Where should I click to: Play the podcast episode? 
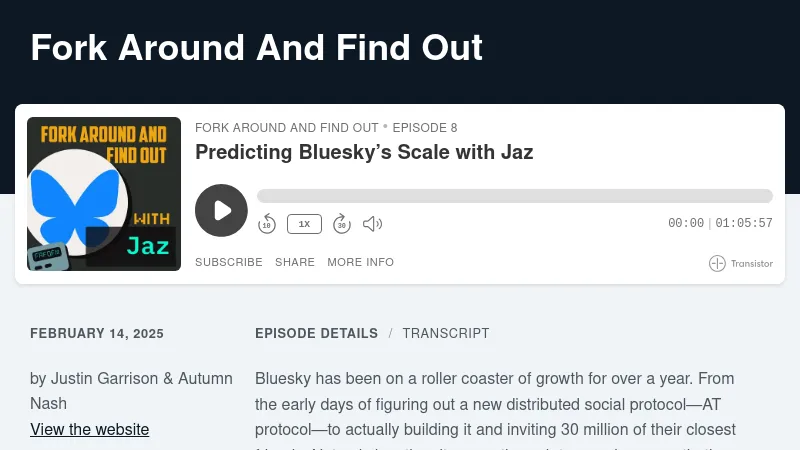coord(221,210)
